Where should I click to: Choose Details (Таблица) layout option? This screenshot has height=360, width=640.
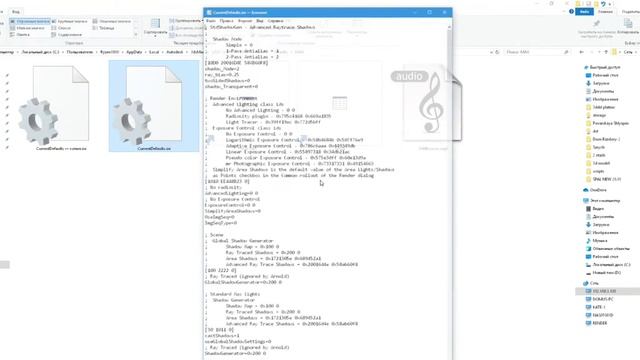[103, 28]
